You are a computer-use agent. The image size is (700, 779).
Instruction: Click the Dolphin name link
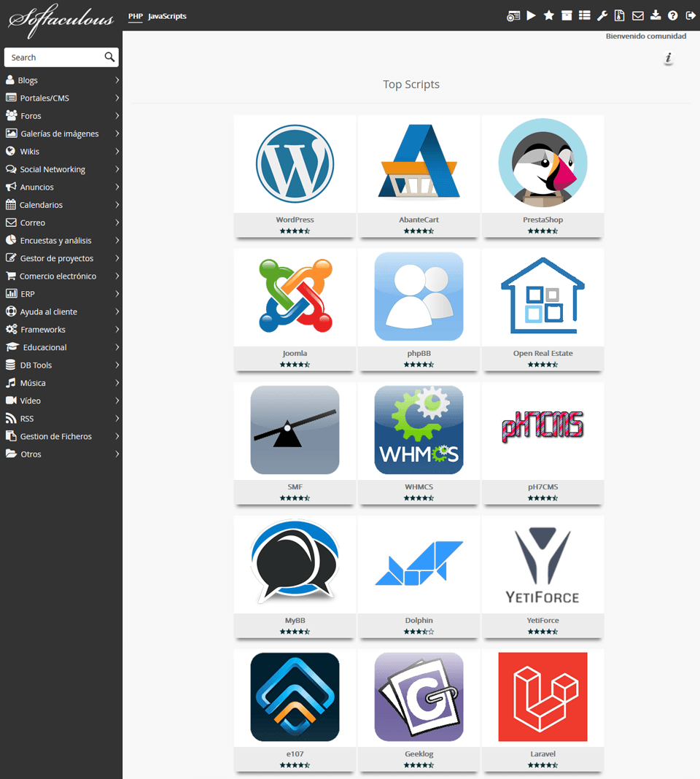click(x=419, y=621)
